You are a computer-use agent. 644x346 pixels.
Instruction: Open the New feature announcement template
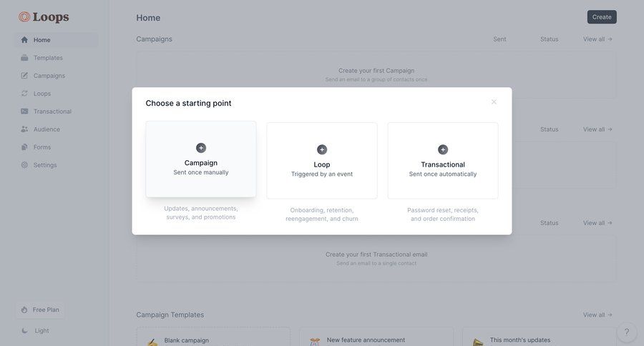[376, 337]
